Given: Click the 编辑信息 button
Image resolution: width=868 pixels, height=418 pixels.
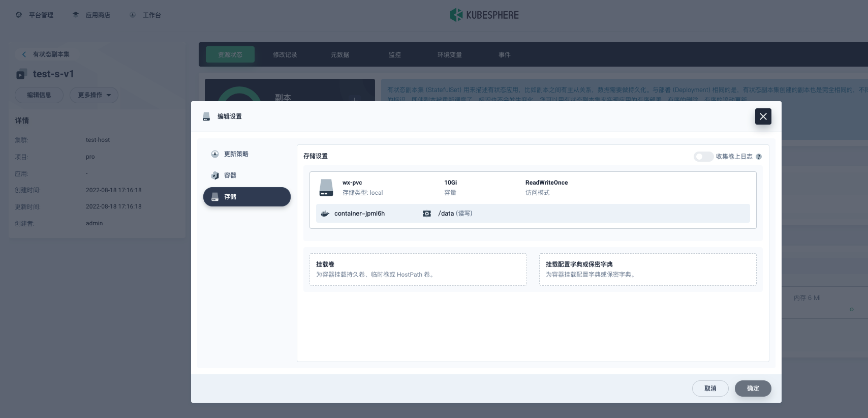Looking at the screenshot, I should [39, 95].
